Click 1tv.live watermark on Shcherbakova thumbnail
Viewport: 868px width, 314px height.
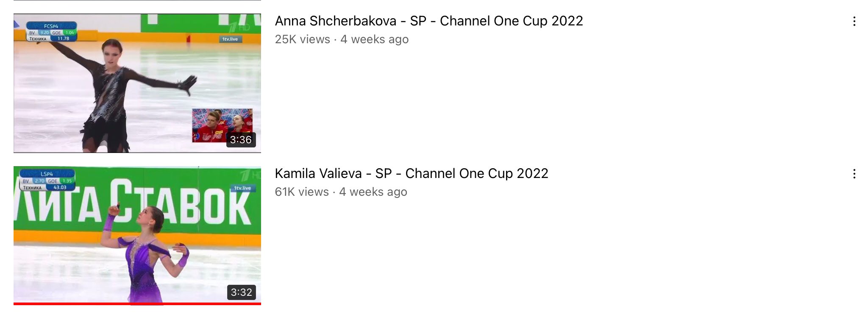230,39
